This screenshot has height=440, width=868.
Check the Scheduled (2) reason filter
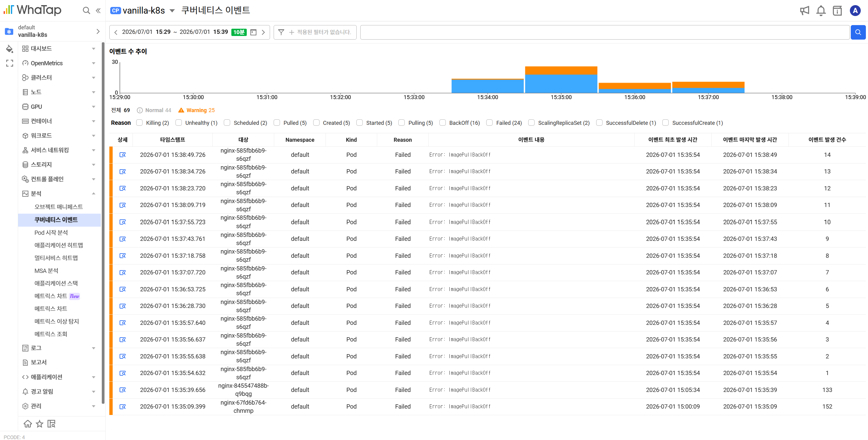[x=227, y=123]
